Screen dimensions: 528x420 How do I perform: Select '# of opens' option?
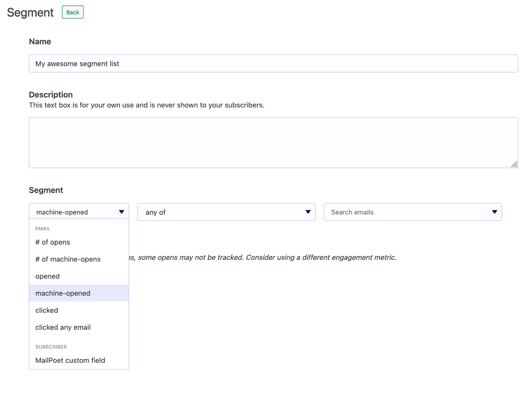tap(79, 242)
